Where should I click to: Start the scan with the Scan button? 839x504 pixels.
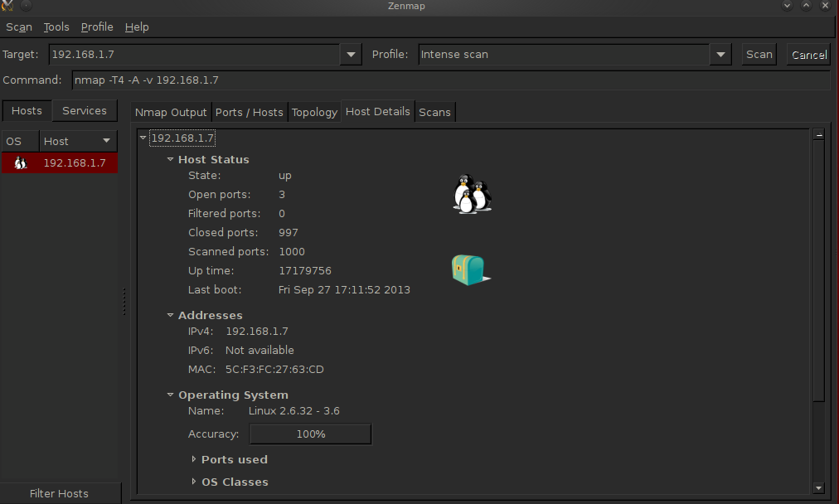click(759, 55)
